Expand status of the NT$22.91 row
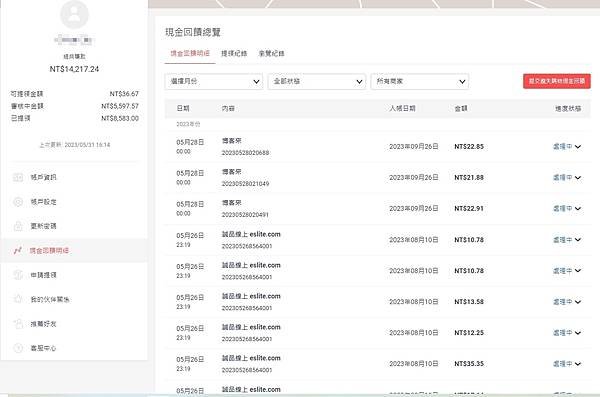600x397 pixels. tap(567, 208)
